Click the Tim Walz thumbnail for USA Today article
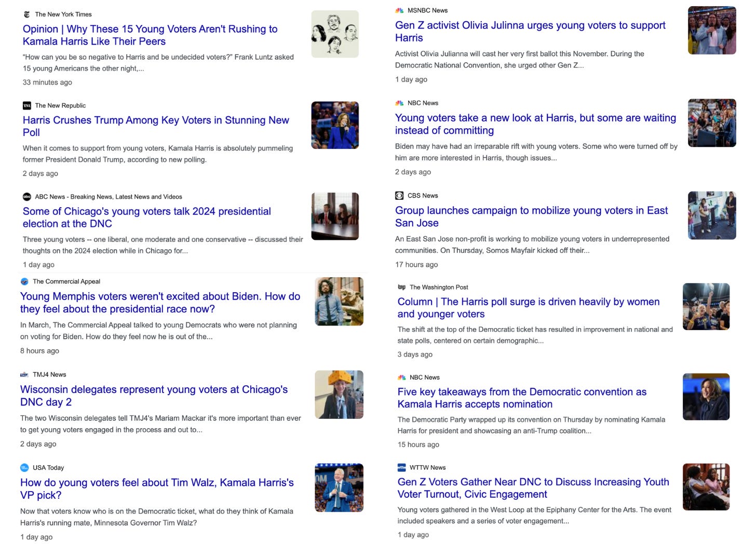This screenshot has height=544, width=756. [x=339, y=488]
